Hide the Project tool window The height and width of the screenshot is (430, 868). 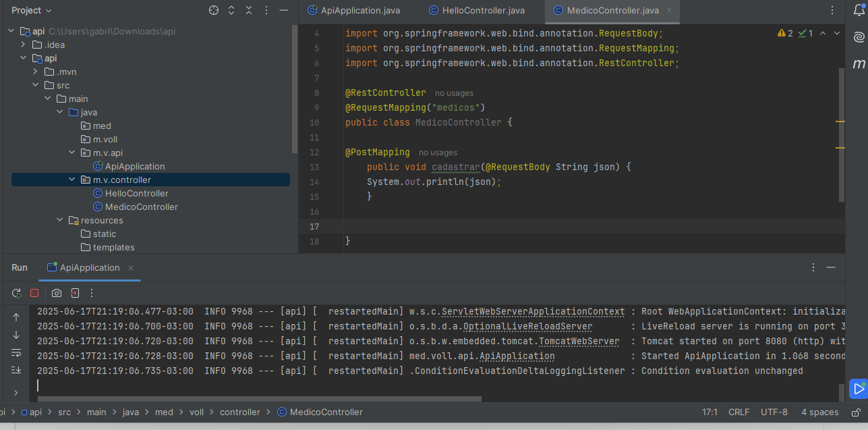pos(285,10)
